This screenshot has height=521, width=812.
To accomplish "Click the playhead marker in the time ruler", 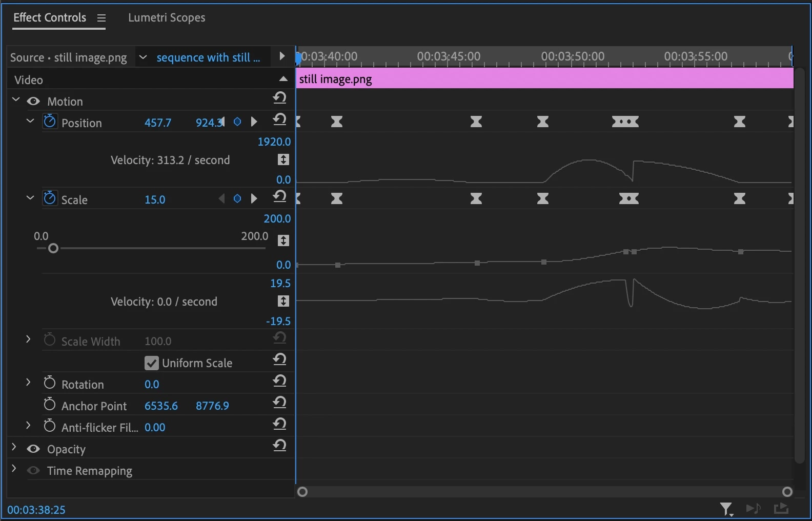I will pyautogui.click(x=298, y=58).
